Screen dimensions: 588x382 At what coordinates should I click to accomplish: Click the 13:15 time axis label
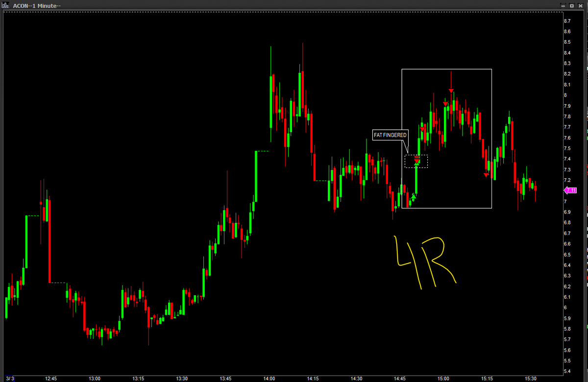click(x=138, y=379)
